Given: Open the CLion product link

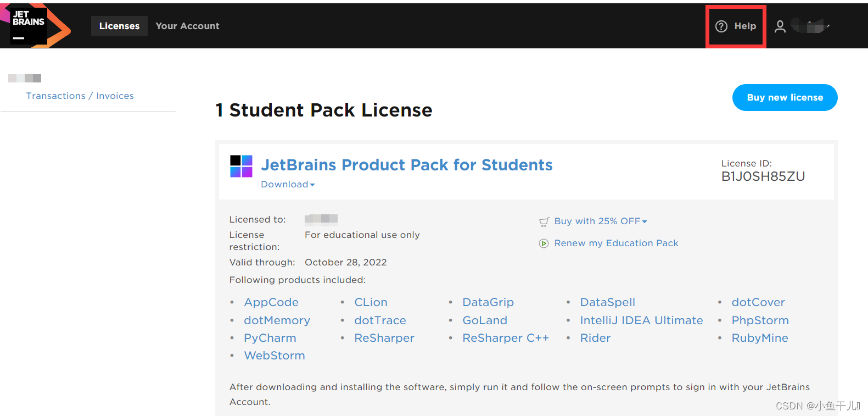Looking at the screenshot, I should point(371,302).
